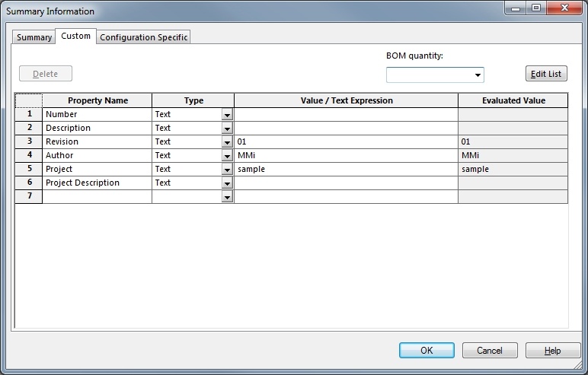Click the Evaluated Value column header
The width and height of the screenshot is (588, 375).
(513, 100)
